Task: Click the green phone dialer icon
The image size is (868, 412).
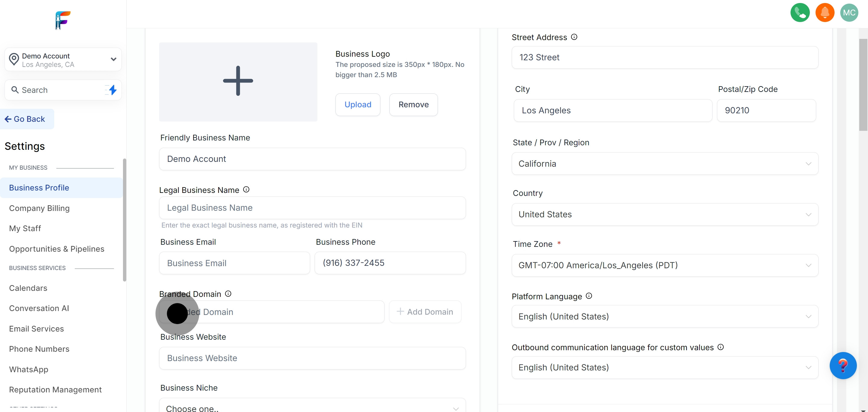Action: pos(800,13)
